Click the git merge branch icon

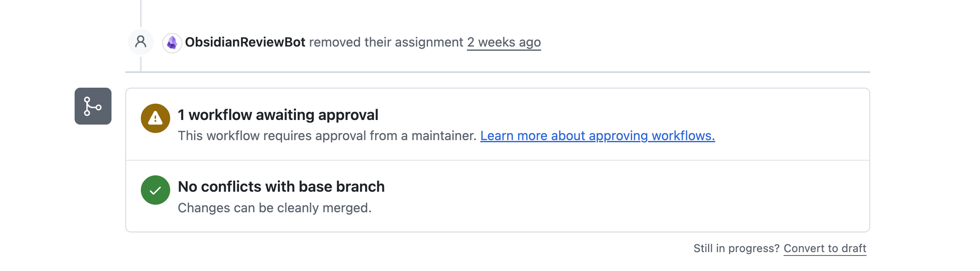coord(93,106)
